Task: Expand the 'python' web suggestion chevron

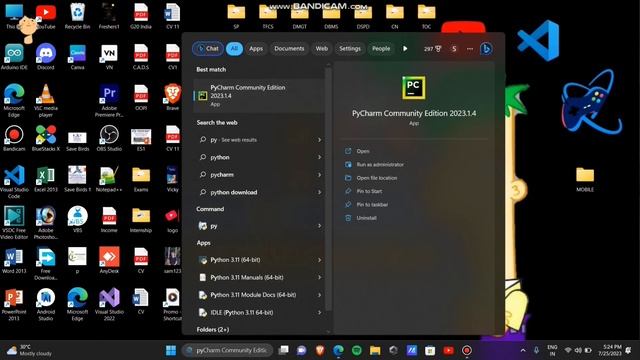Action: 320,157
